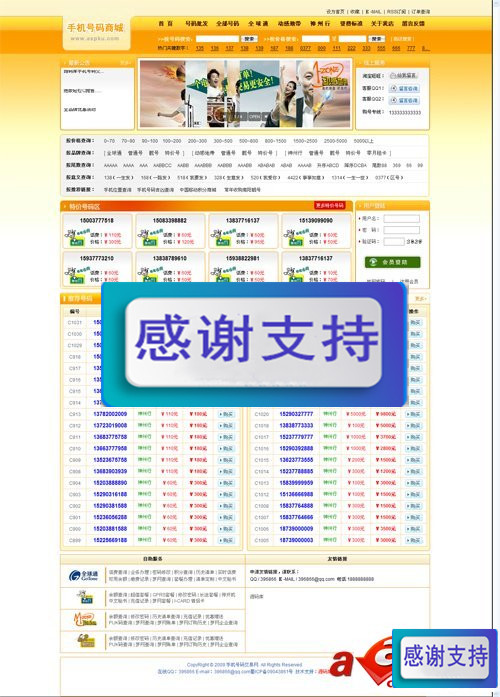Click the Easy Own (神州行) logo in the self-service section
The width and height of the screenshot is (500, 697).
[x=85, y=597]
